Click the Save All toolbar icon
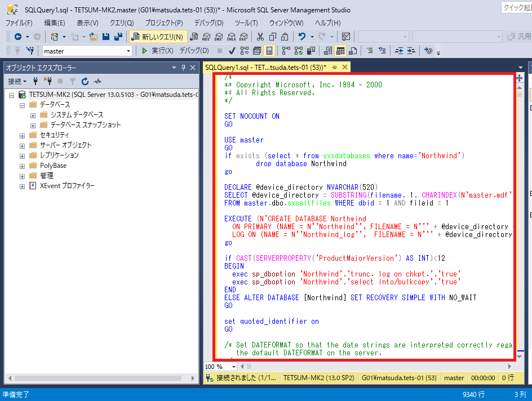The width and height of the screenshot is (532, 401). click(x=118, y=37)
